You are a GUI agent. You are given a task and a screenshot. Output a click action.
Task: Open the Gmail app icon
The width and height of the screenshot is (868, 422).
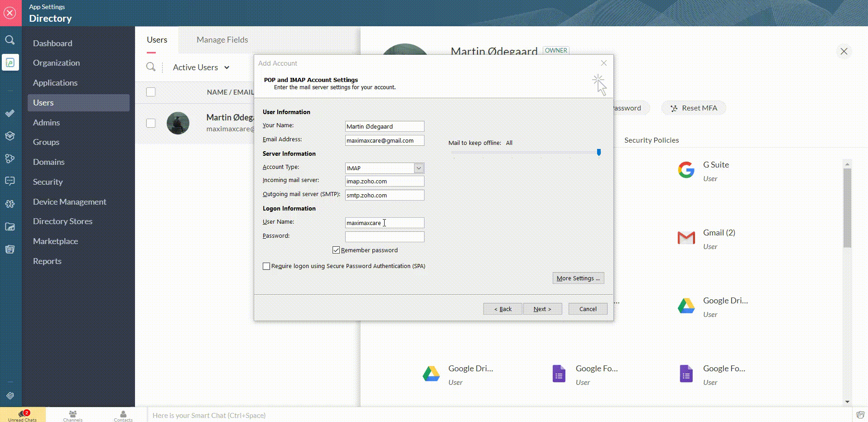[x=686, y=237]
